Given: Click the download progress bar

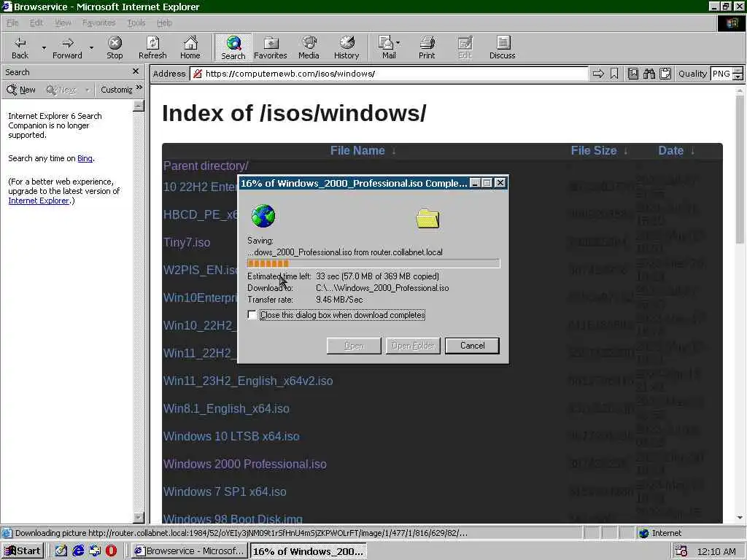Looking at the screenshot, I should 373,263.
